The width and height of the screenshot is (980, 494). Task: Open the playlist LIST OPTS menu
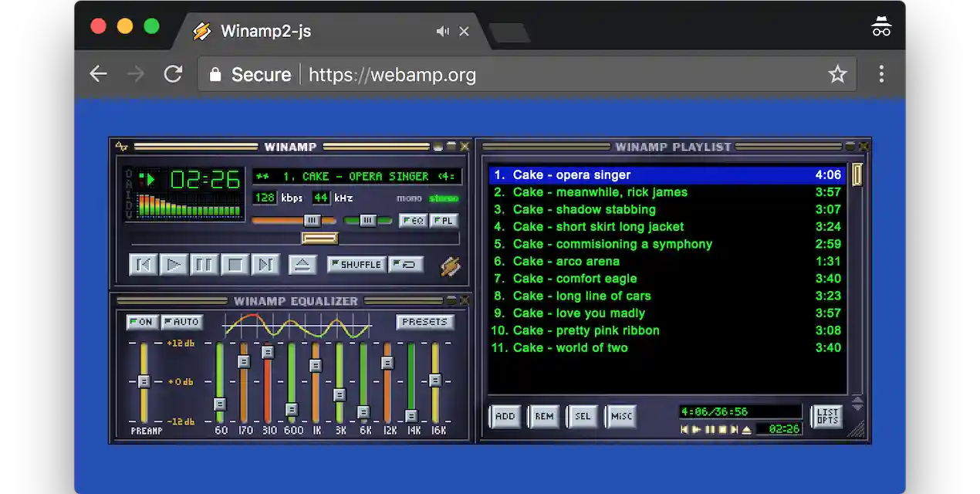point(826,417)
